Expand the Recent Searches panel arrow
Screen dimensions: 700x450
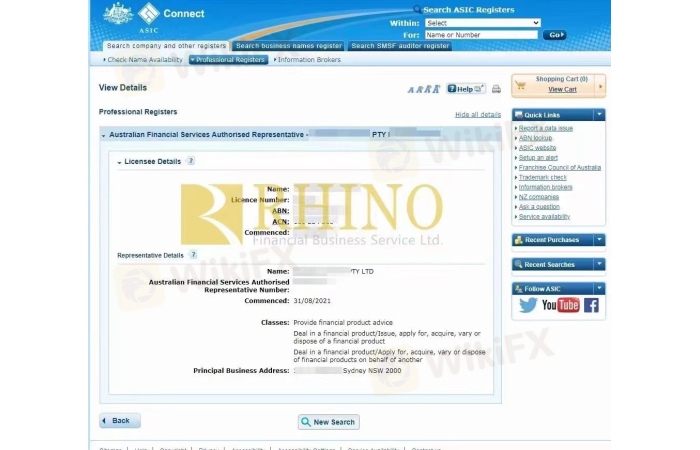599,264
